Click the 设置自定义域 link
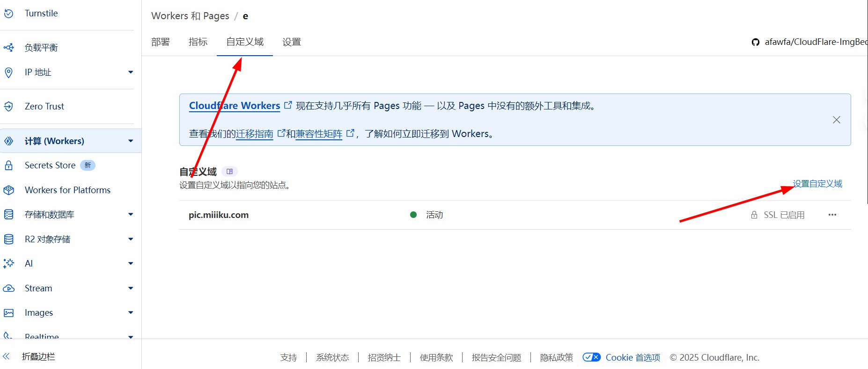The image size is (868, 369). click(817, 184)
